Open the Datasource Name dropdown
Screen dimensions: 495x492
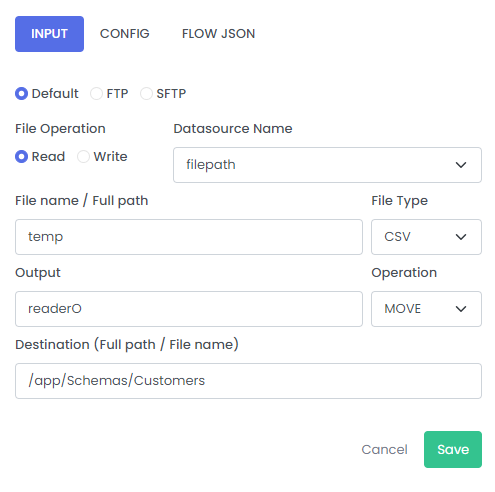327,165
